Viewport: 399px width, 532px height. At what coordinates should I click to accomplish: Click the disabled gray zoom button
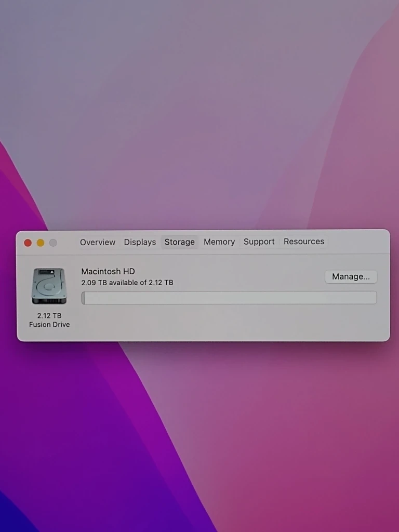tap(53, 243)
